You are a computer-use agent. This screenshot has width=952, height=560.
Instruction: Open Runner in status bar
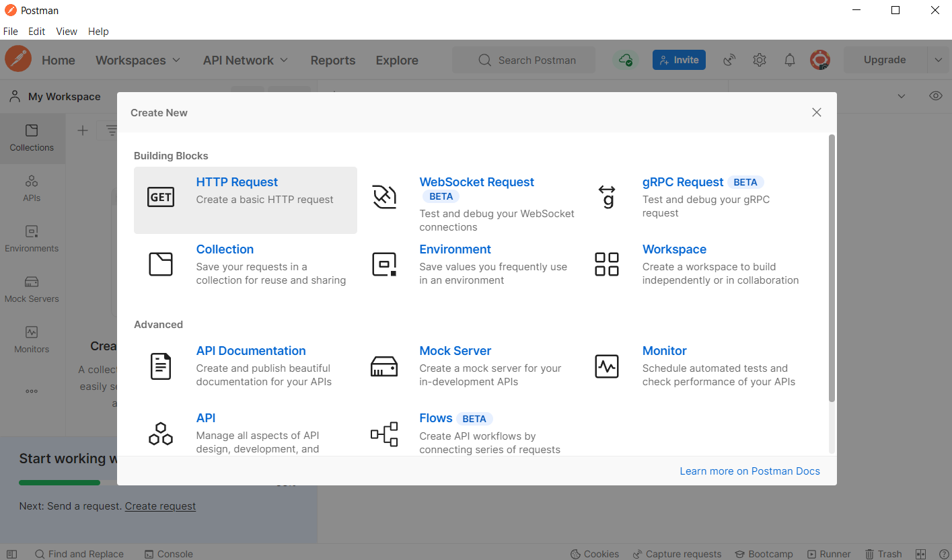[x=829, y=554]
